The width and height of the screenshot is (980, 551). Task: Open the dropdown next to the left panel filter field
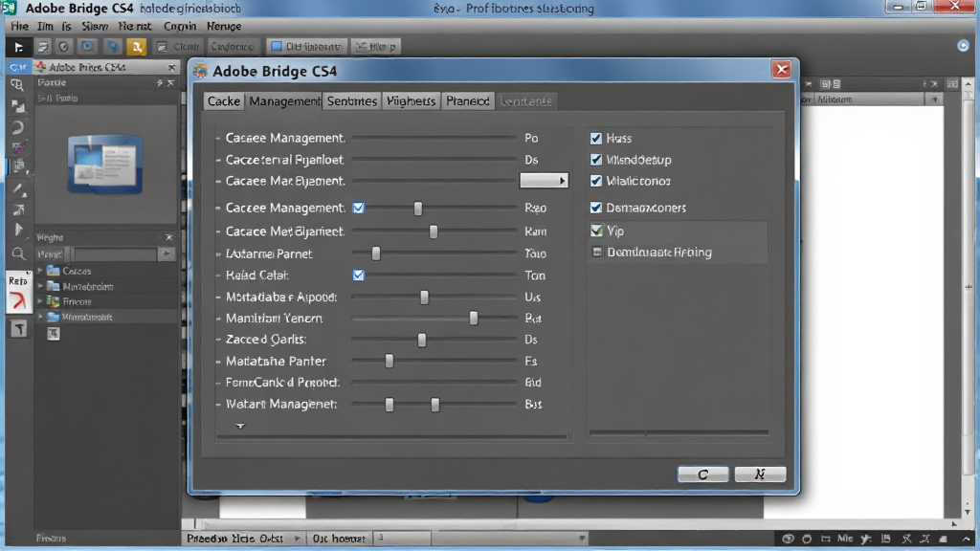[167, 253]
